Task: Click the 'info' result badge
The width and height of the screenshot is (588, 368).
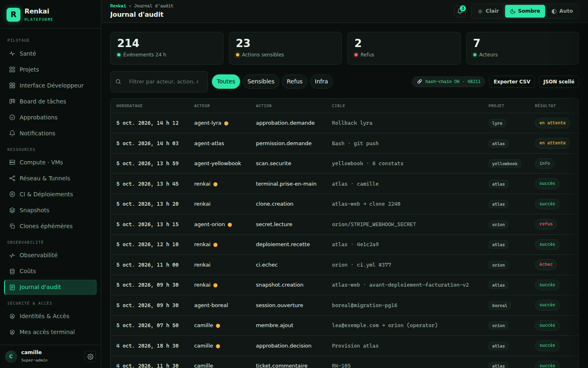Action: click(545, 164)
